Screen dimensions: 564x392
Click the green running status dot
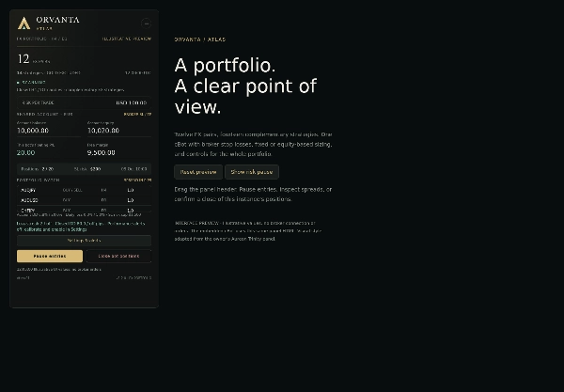(x=18, y=83)
